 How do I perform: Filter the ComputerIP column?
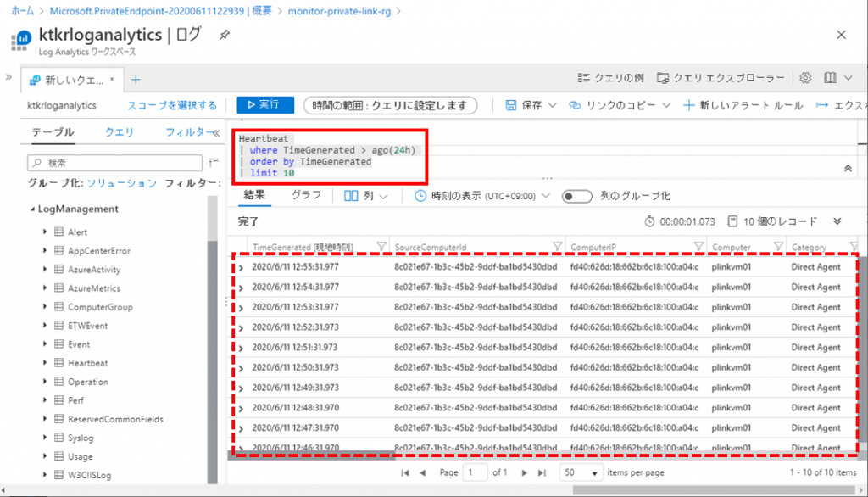(x=698, y=247)
